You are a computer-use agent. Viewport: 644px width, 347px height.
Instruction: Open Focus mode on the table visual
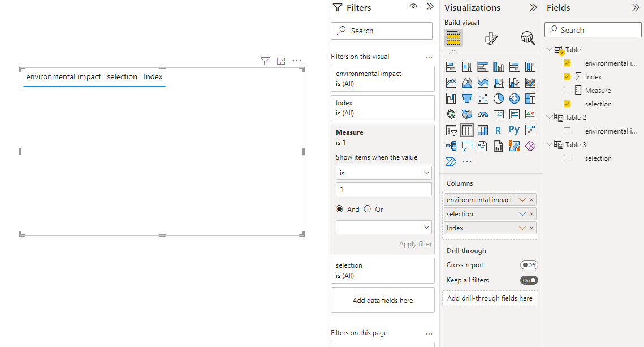click(281, 61)
